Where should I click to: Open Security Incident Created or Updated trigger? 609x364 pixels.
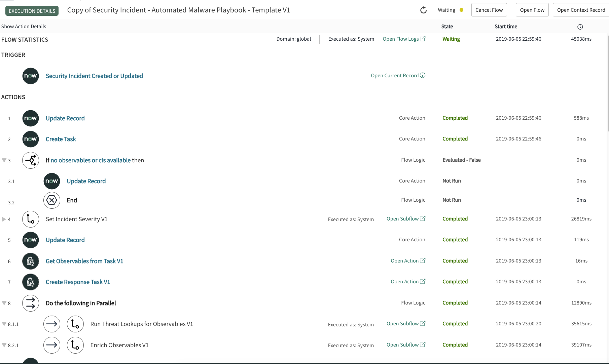coord(94,76)
